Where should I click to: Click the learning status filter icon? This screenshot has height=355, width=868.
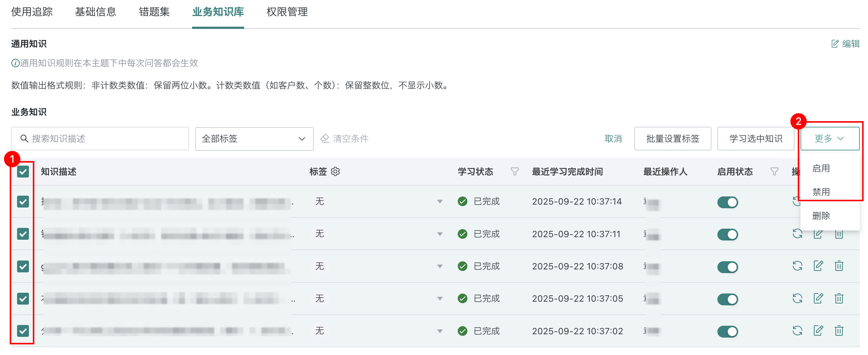(514, 172)
